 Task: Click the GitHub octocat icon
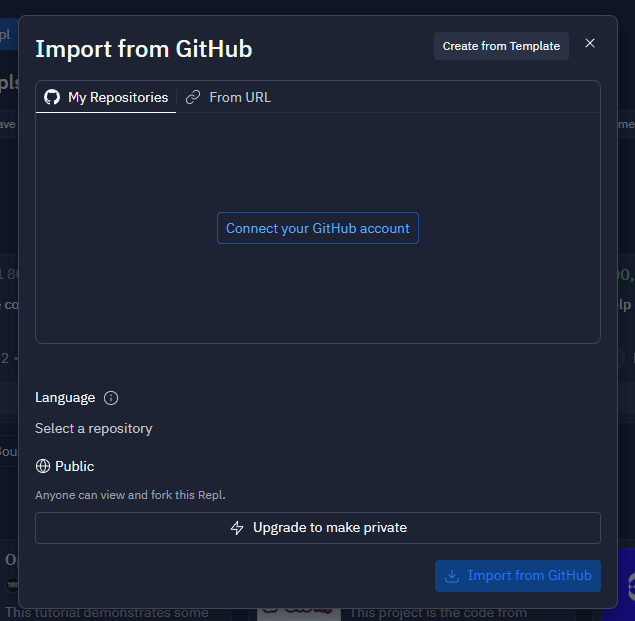click(x=52, y=97)
